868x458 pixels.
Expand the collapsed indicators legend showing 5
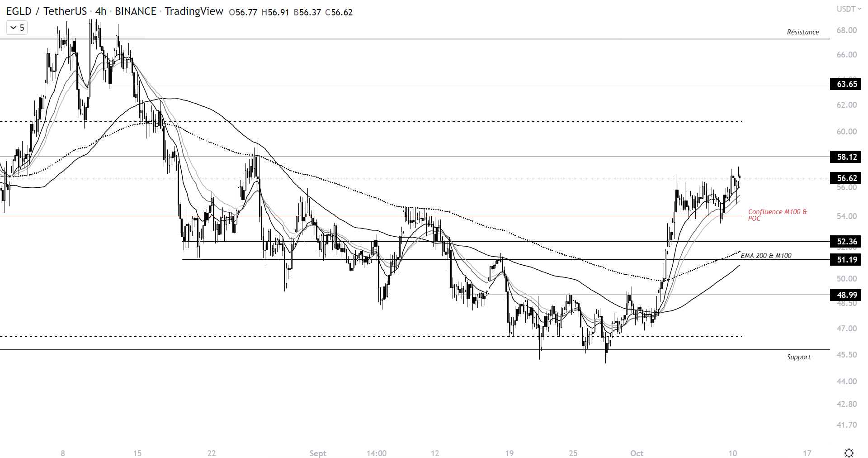pyautogui.click(x=17, y=28)
